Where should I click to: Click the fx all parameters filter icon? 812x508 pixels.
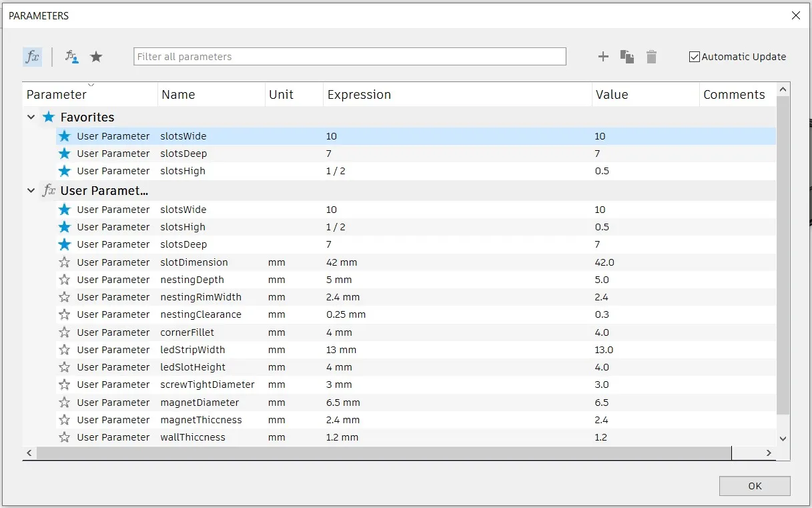pyautogui.click(x=32, y=57)
